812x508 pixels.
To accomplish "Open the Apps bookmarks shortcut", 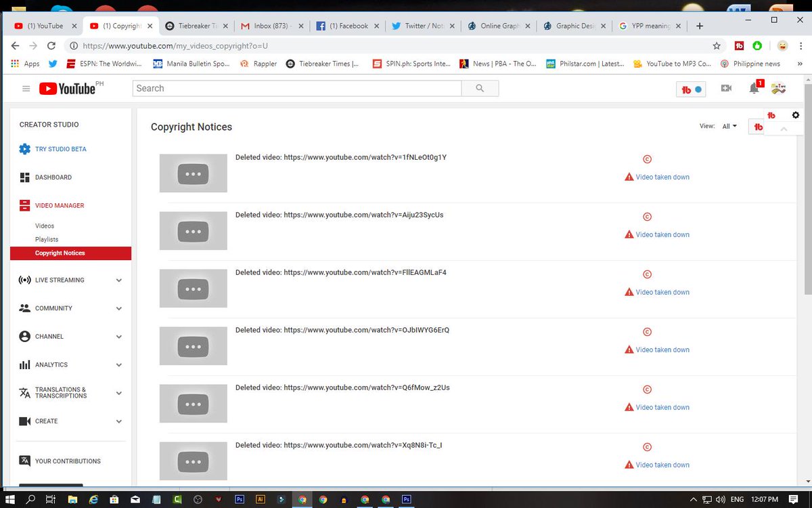I will coord(25,64).
